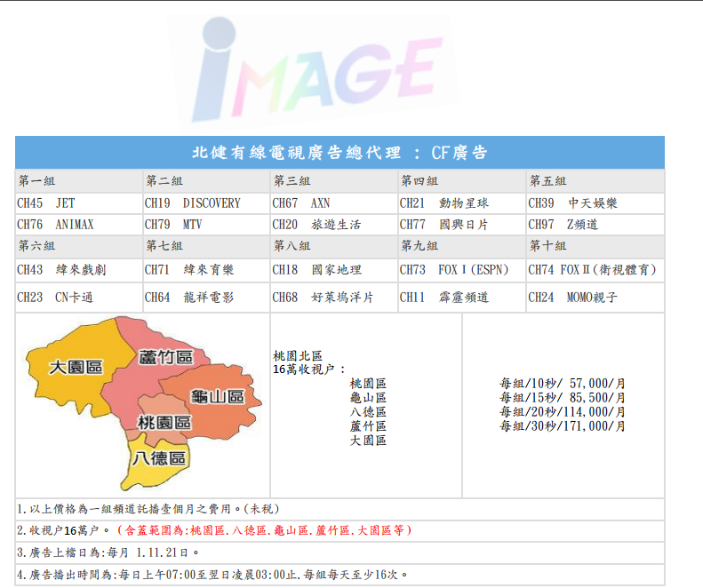Screen dimensions: 703x588
Task: Select the 'CH19 DISCOVERY' cell
Action: pyautogui.click(x=206, y=203)
